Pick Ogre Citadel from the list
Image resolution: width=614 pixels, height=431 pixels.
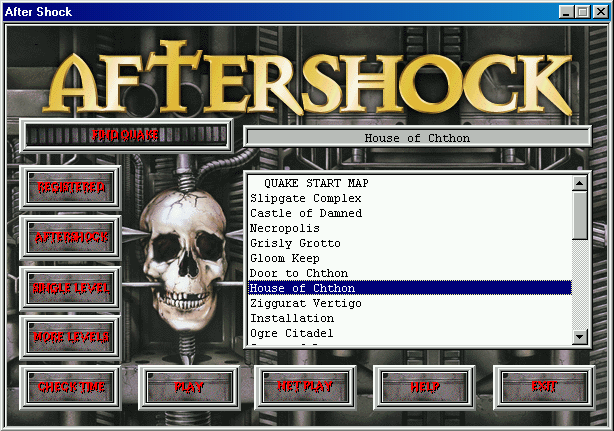pyautogui.click(x=410, y=333)
